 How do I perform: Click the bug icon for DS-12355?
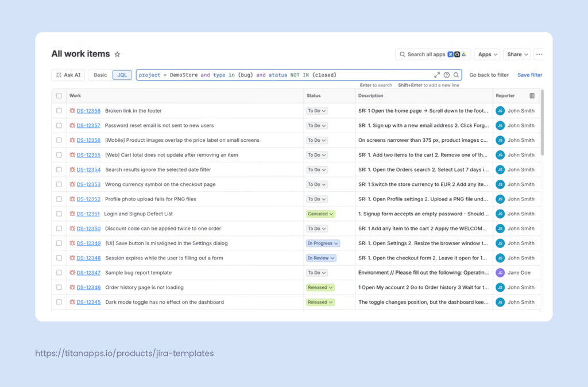click(72, 155)
